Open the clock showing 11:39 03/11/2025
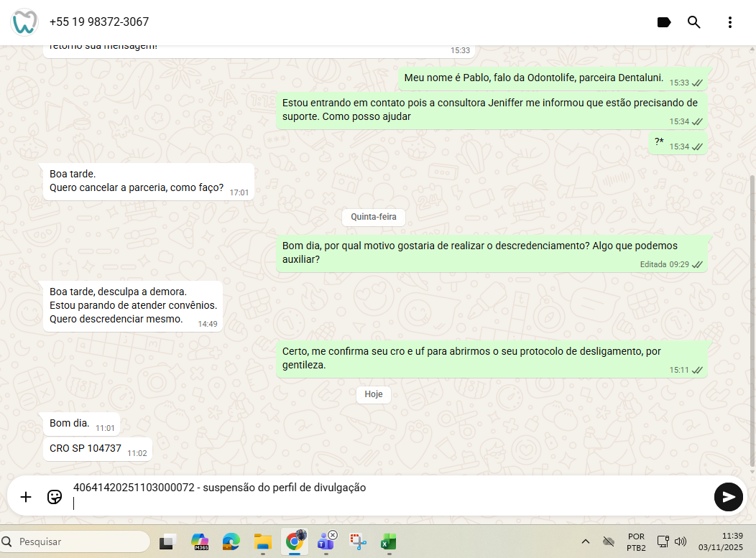The width and height of the screenshot is (756, 558). (721, 541)
